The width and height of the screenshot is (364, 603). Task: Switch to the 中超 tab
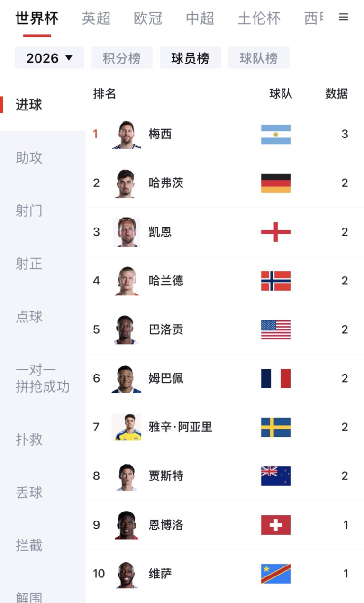(x=200, y=18)
